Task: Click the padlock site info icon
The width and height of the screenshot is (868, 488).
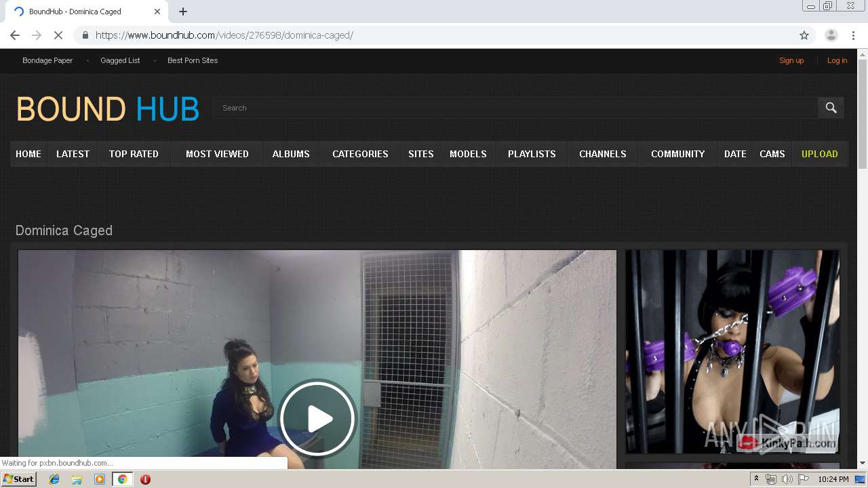Action: click(85, 35)
